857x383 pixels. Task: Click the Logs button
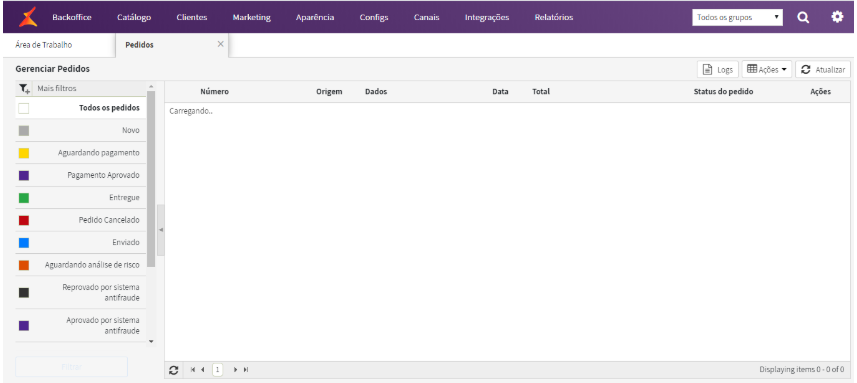point(718,69)
